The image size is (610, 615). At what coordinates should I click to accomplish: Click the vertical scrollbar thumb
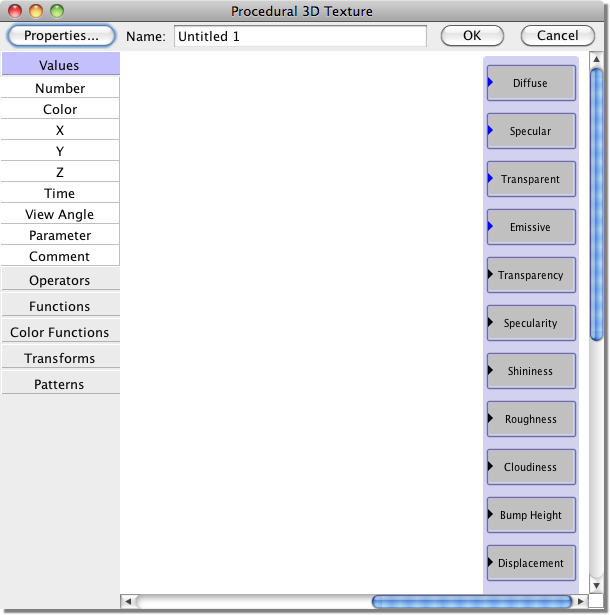(x=597, y=205)
